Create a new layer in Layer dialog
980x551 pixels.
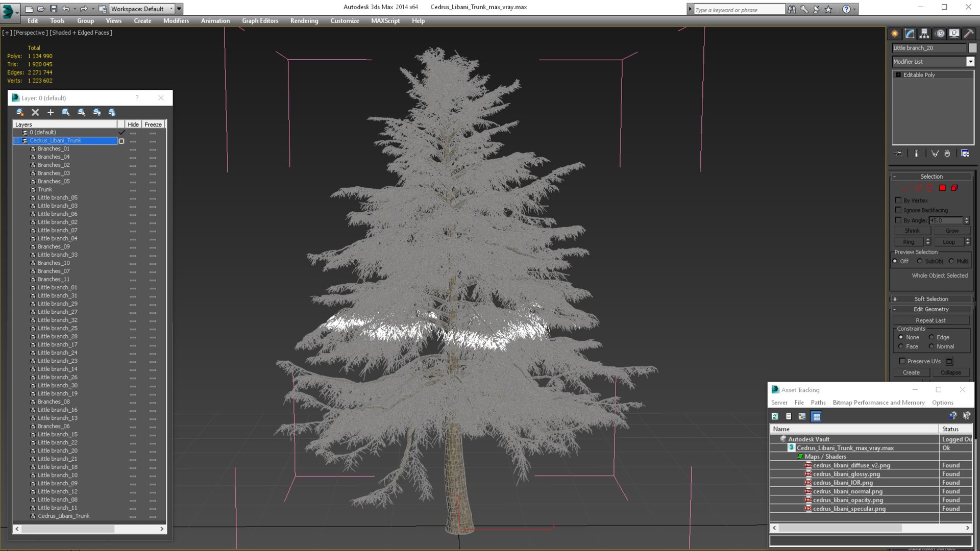click(20, 112)
